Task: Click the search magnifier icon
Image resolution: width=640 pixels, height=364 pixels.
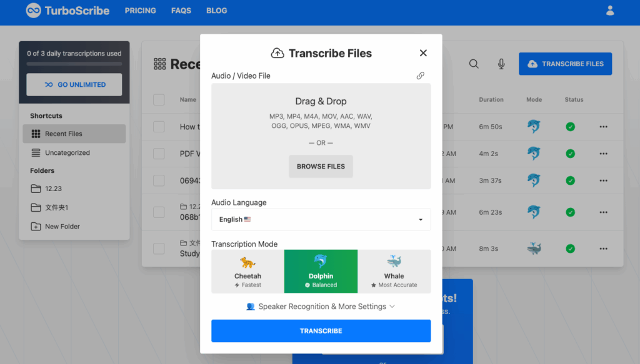Action: coord(474,64)
